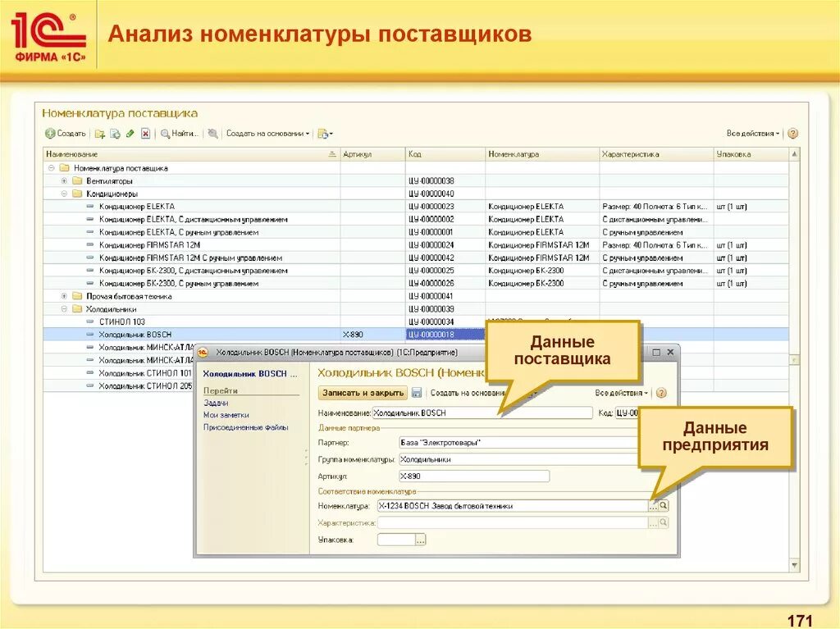Click 1C logo icon in dialog title bar
840x629 pixels.
click(203, 353)
